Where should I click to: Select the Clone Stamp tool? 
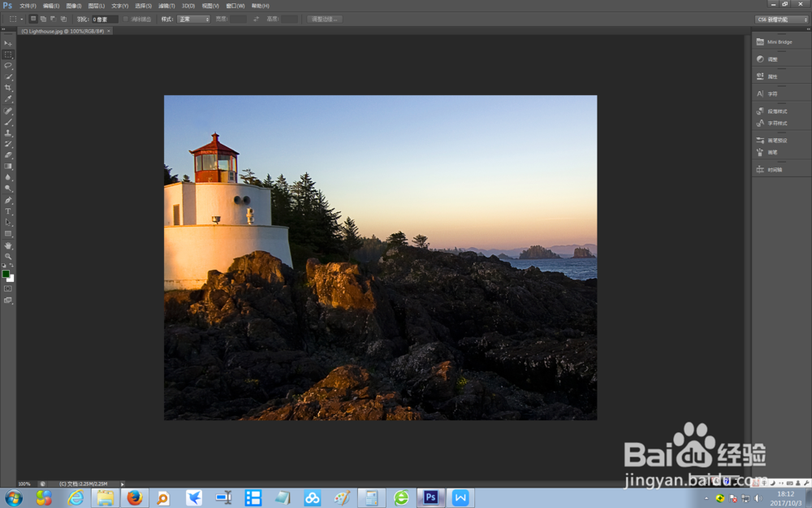click(8, 133)
